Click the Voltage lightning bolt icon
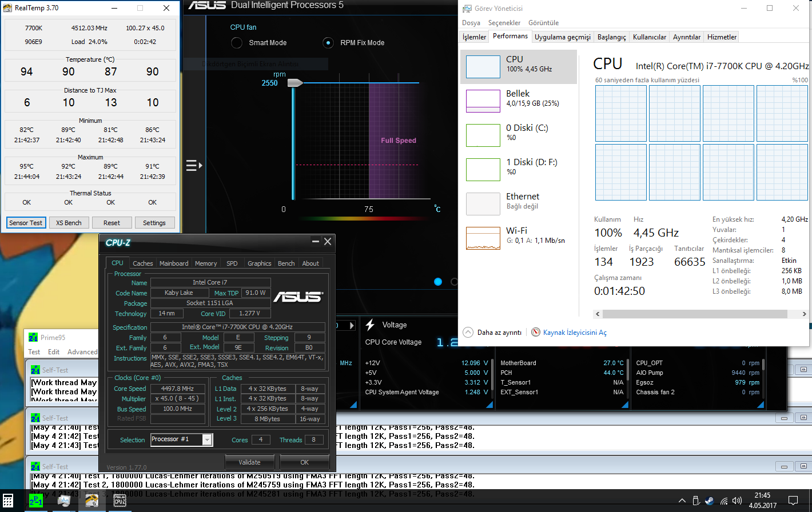The image size is (812, 512). (x=370, y=325)
